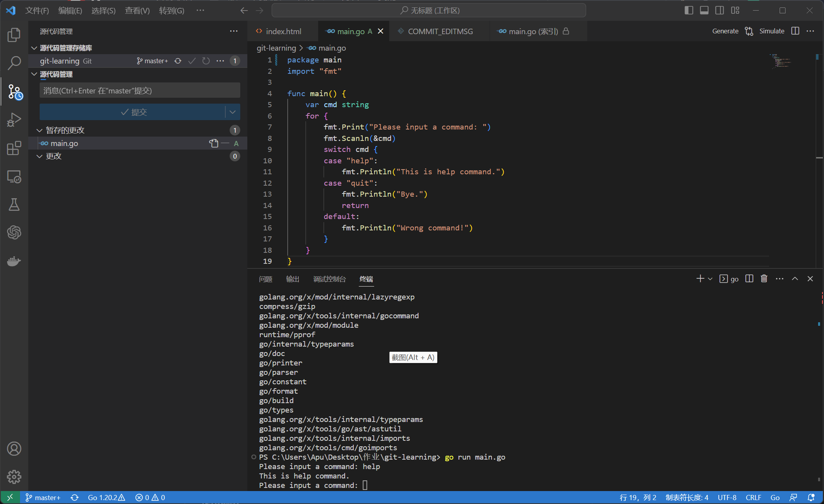Open the debug console panel tab

pos(329,279)
